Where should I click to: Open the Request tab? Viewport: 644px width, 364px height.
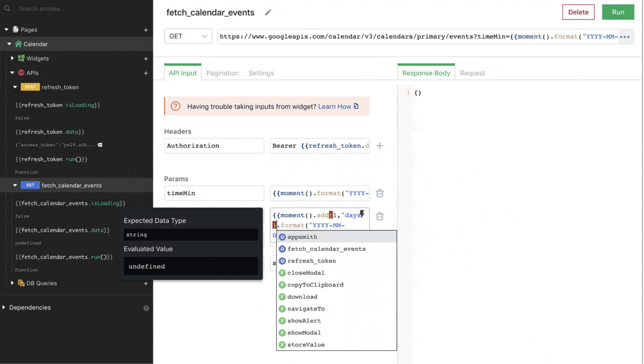(x=472, y=73)
